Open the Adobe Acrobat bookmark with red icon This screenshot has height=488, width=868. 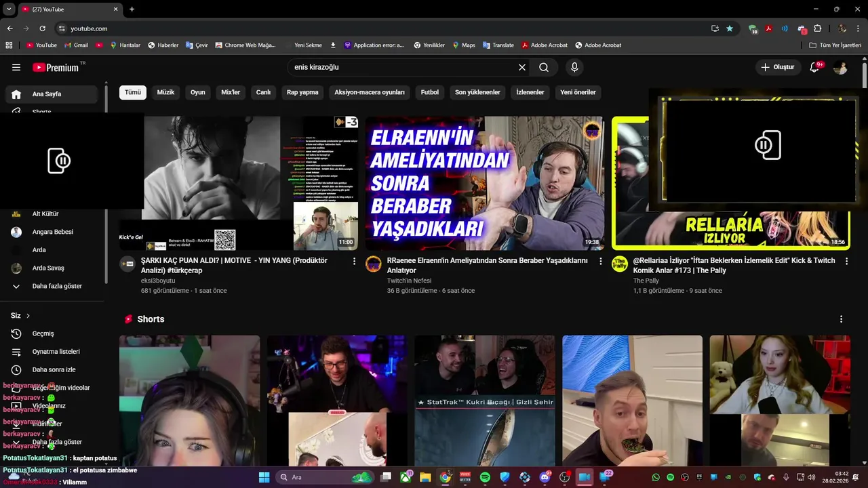tap(545, 45)
